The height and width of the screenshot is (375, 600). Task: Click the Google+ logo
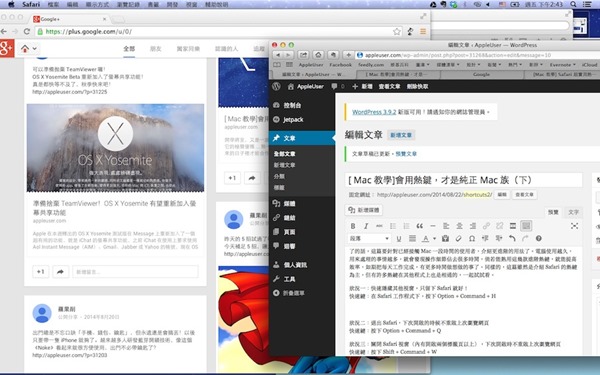coord(7,49)
